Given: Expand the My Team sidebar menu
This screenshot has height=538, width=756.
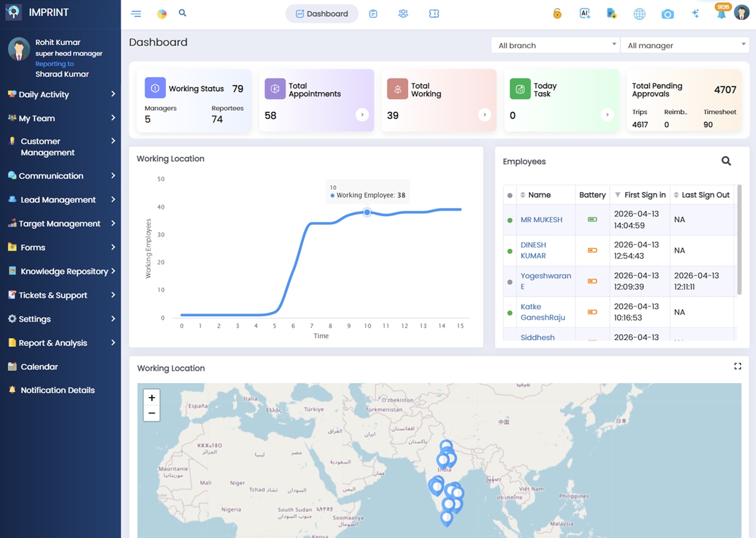Looking at the screenshot, I should 60,118.
